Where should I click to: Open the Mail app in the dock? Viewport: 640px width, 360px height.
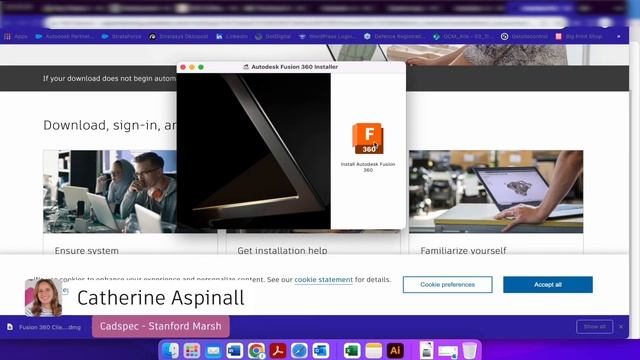click(x=213, y=351)
